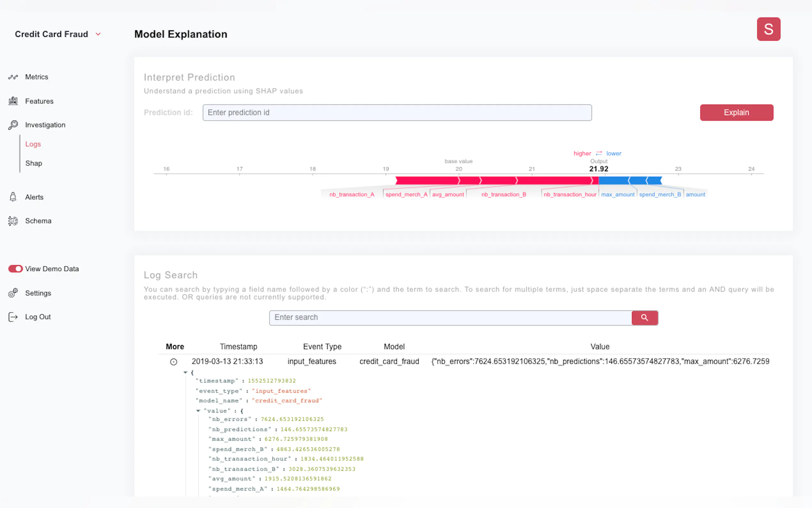Toggle the View Demo Data switch
Image resolution: width=812 pixels, height=508 pixels.
pyautogui.click(x=15, y=269)
